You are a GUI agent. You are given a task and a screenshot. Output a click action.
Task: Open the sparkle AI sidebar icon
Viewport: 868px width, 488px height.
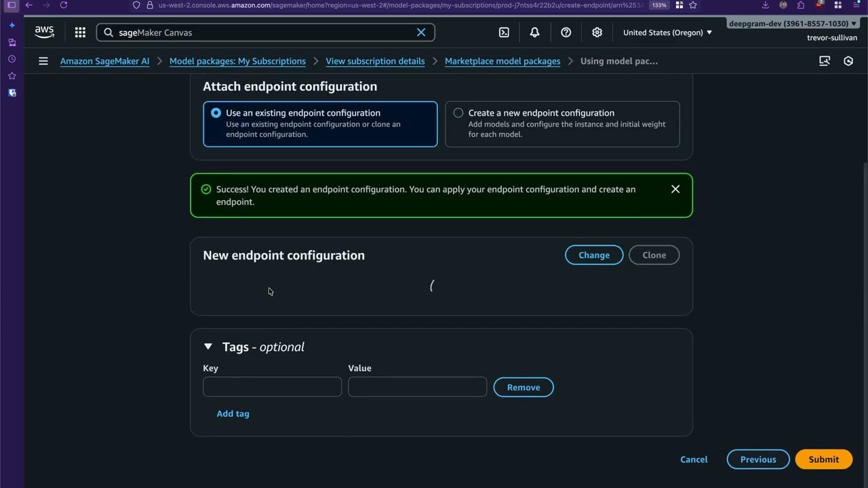[12, 25]
